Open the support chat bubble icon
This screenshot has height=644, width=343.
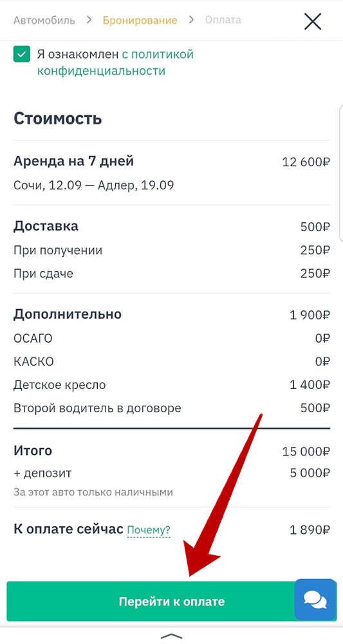[315, 600]
